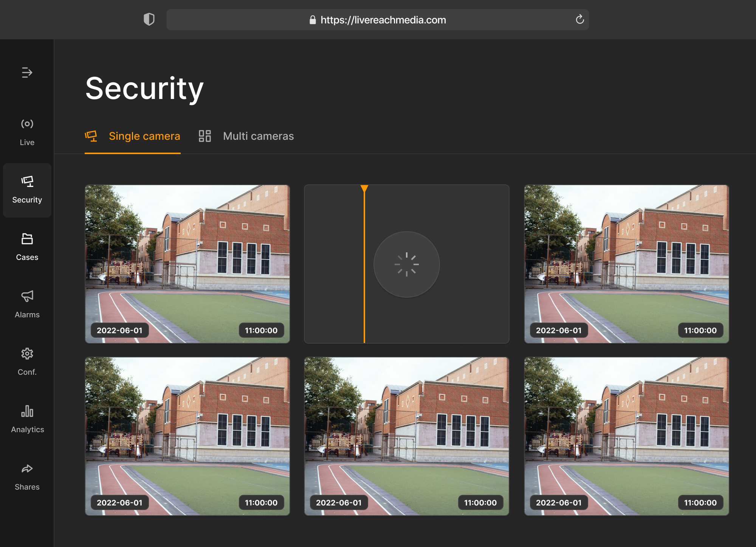The height and width of the screenshot is (547, 756).
Task: Open the Alarms megaphone icon
Action: coord(27,296)
